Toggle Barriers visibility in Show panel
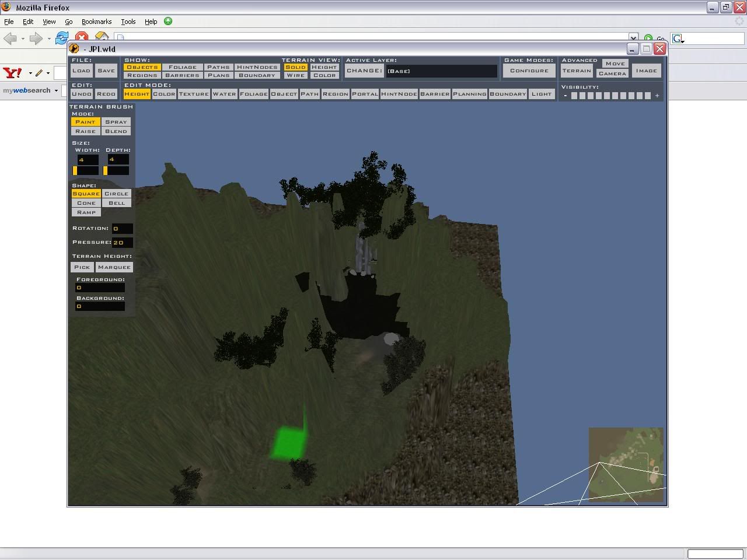This screenshot has height=560, width=747. 183,75
